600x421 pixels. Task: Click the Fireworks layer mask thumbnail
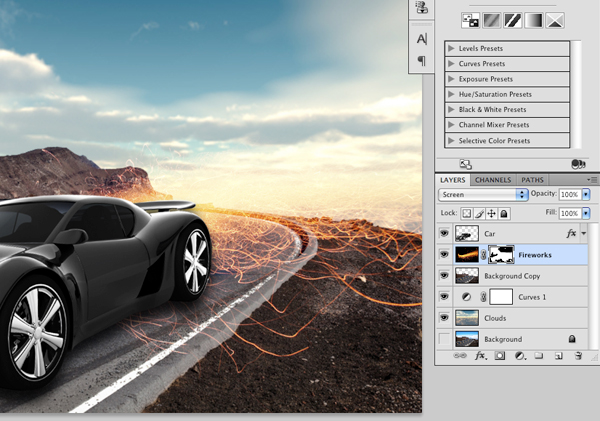click(x=501, y=255)
